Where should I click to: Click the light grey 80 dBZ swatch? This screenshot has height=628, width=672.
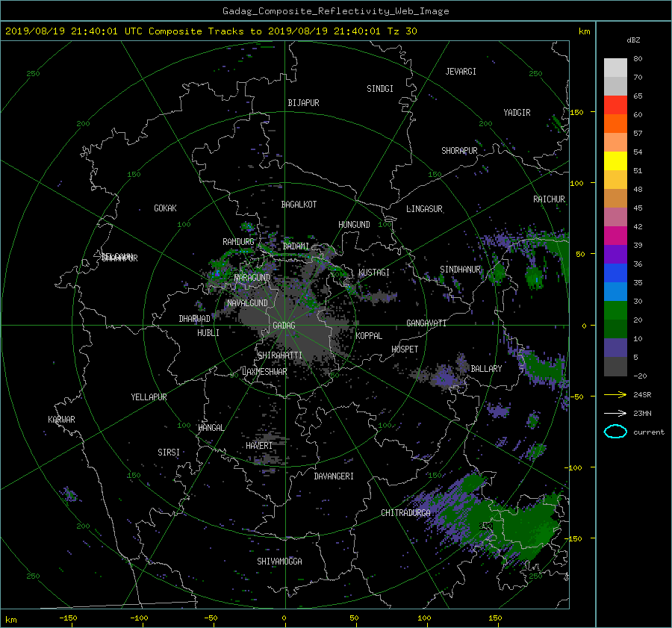click(615, 67)
